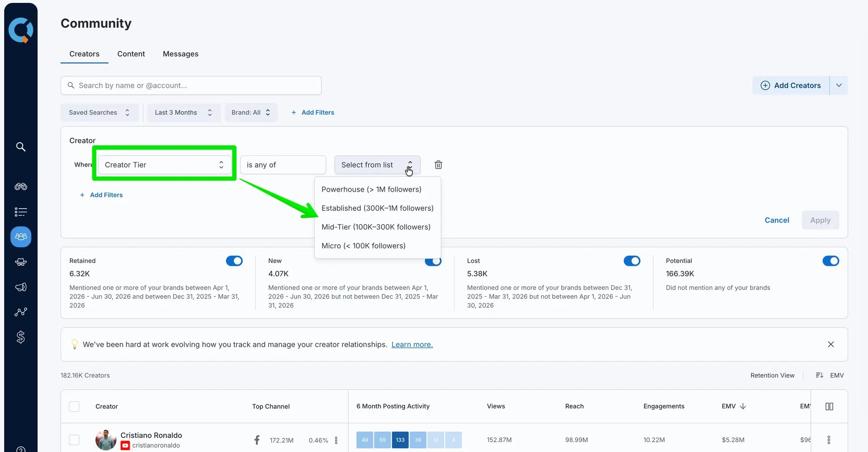The image size is (868, 452).
Task: Click Add Filters inside the Creator panel
Action: 101,195
